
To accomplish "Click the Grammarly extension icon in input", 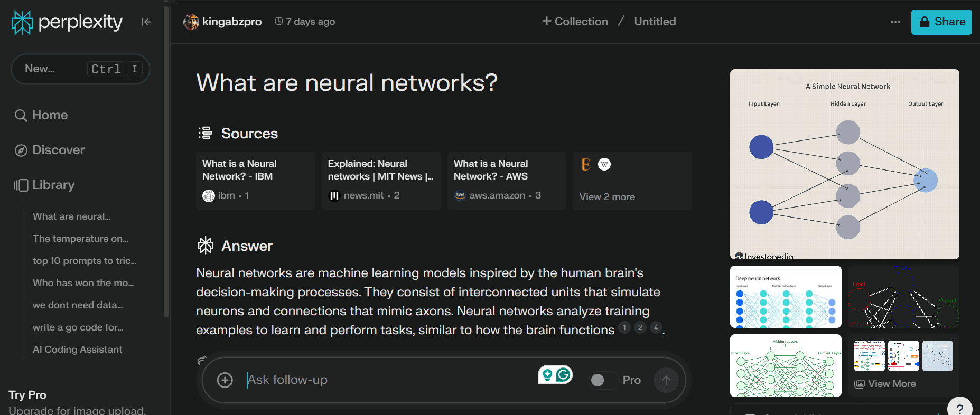I will (564, 375).
